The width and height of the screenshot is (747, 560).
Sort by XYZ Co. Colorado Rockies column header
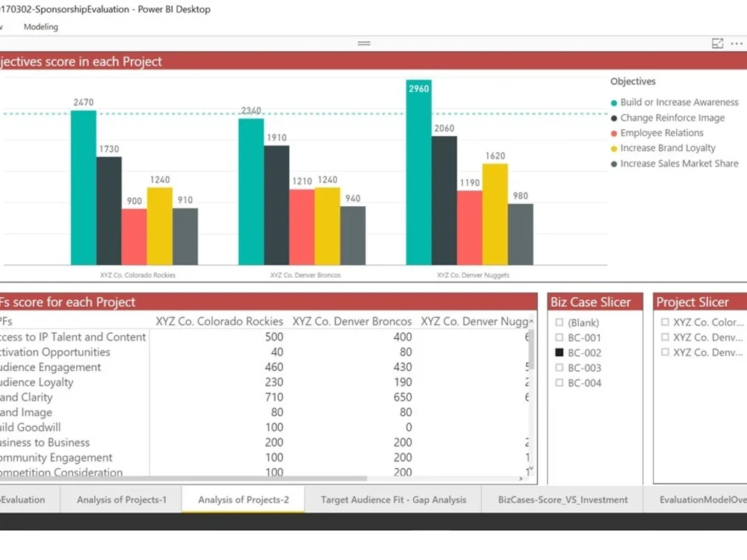tap(219, 321)
